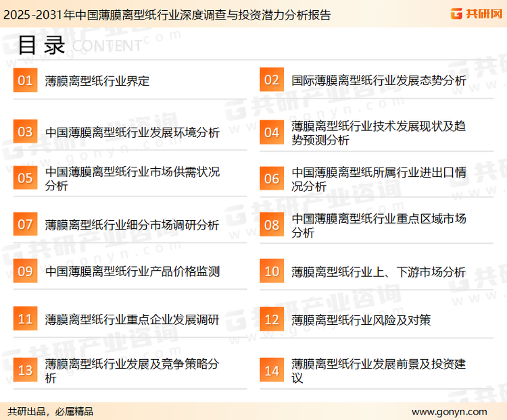Click the orange 12 number box

point(272,319)
